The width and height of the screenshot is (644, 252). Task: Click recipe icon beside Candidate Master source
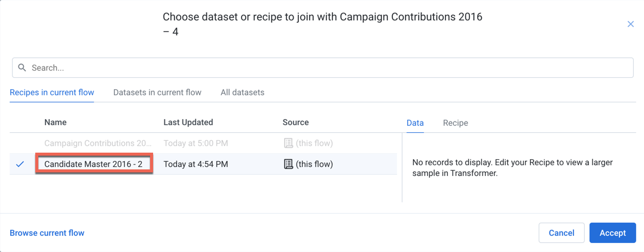coord(288,164)
